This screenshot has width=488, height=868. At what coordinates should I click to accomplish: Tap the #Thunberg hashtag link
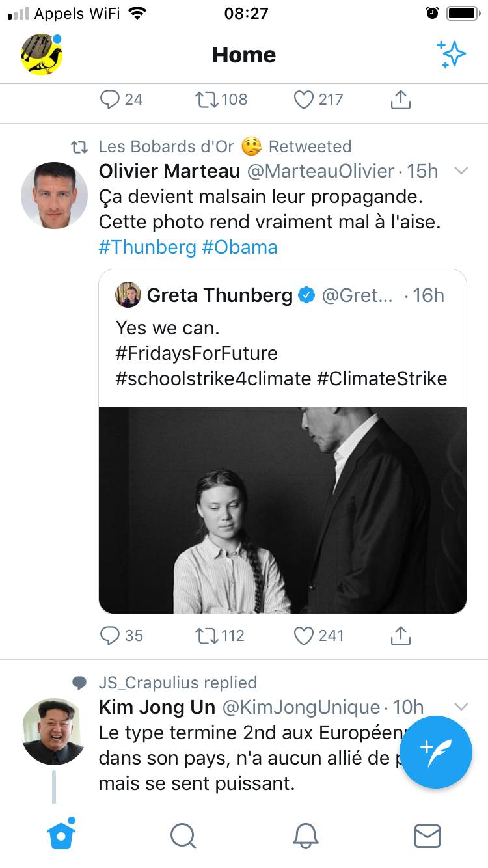[147, 247]
